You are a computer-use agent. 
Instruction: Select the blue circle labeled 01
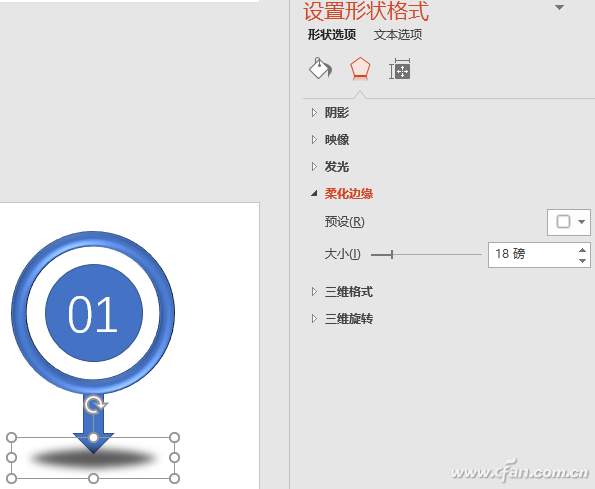tap(94, 313)
